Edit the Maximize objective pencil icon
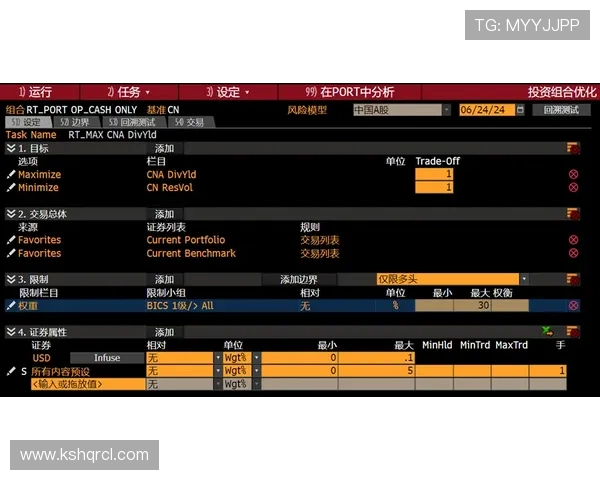Viewport: 600px width, 480px height. tap(11, 175)
